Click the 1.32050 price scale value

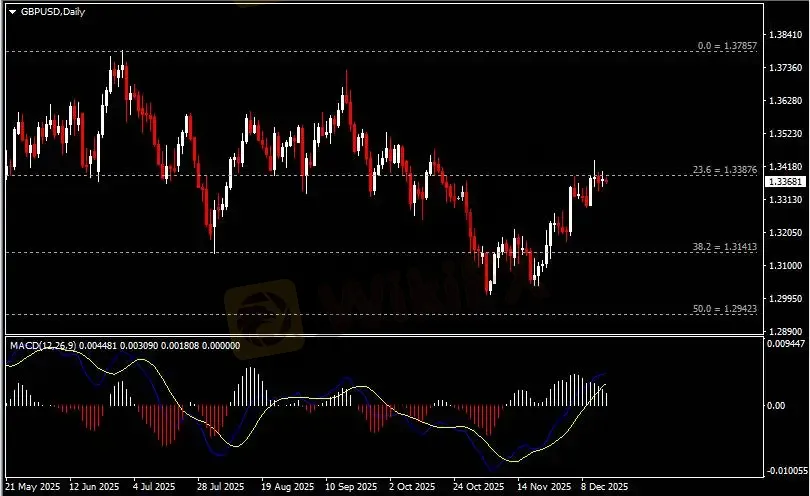coord(785,232)
